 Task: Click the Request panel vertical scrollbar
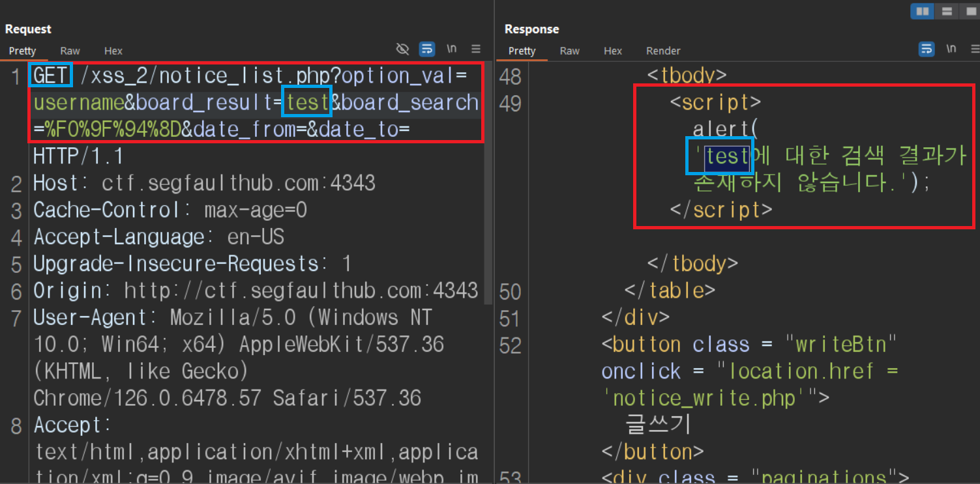click(x=488, y=182)
